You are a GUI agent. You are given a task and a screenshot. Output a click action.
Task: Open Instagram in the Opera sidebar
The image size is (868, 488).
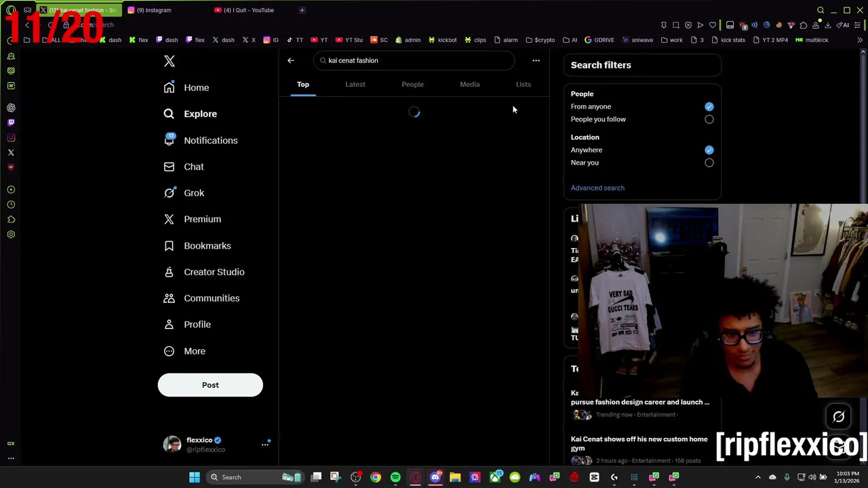pyautogui.click(x=11, y=138)
